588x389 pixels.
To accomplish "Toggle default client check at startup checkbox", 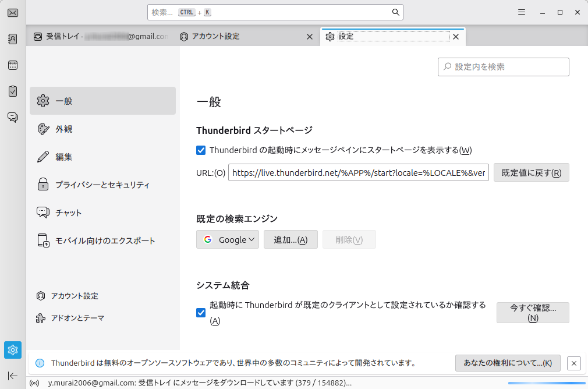I will pos(201,313).
